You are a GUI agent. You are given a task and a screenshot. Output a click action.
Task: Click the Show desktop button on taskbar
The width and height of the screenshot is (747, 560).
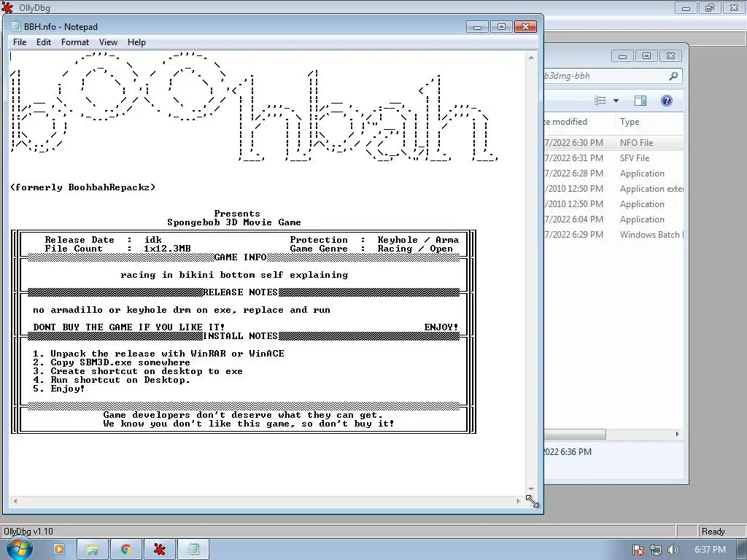point(741,550)
